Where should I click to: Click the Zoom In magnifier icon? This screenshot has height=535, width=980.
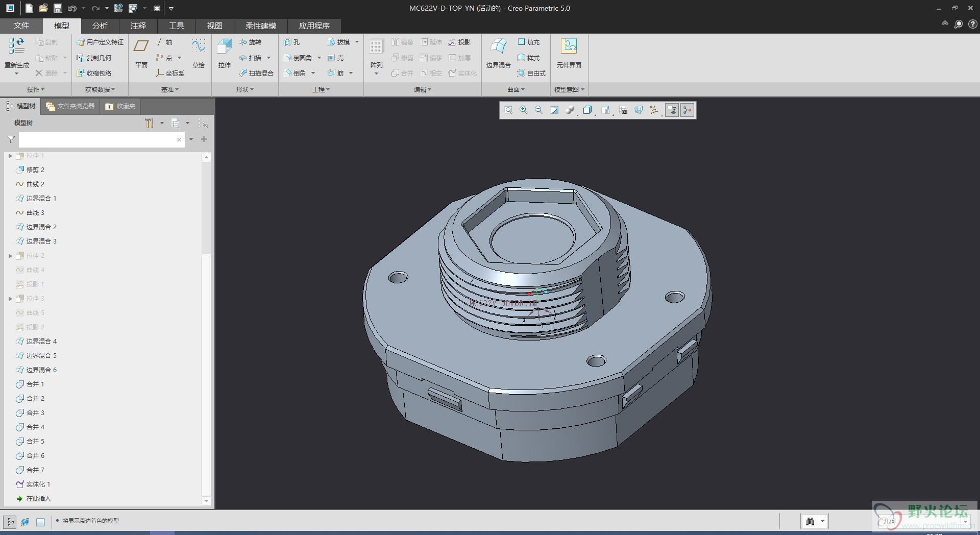click(524, 110)
